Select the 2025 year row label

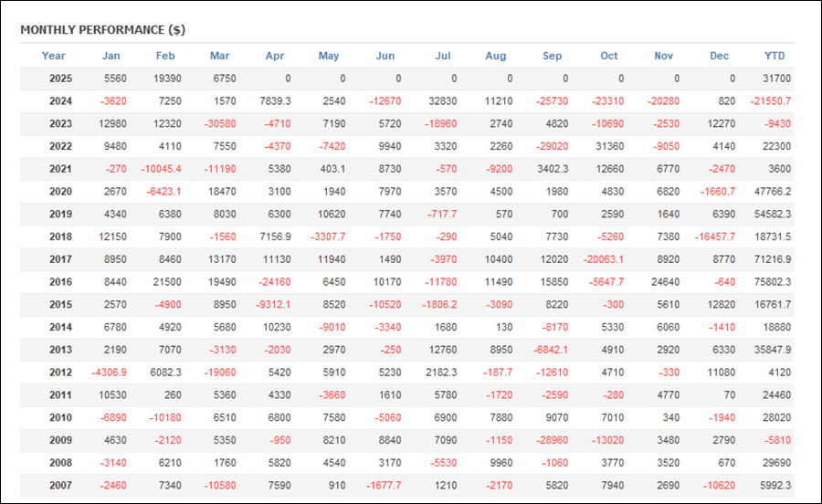(61, 79)
